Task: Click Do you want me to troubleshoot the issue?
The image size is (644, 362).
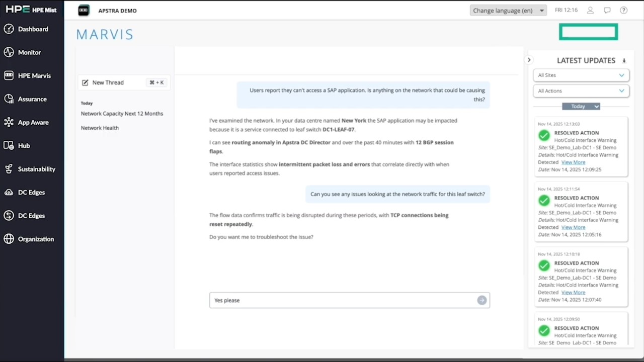Action: 261,237
